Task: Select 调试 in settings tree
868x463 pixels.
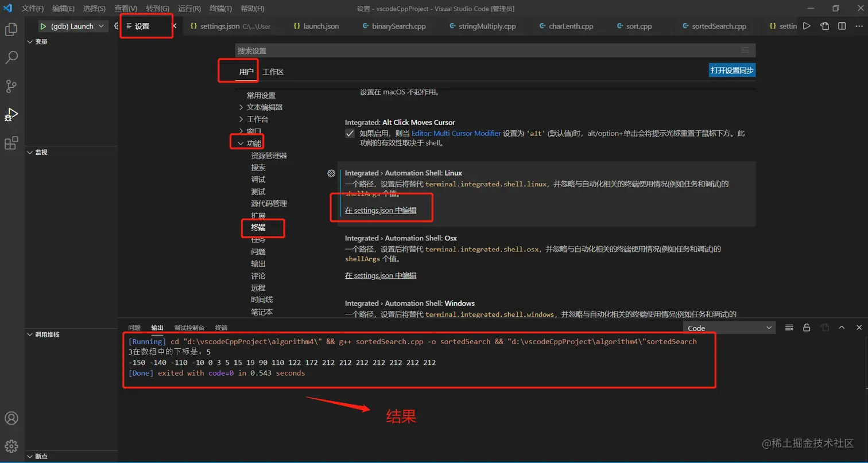Action: coord(258,180)
